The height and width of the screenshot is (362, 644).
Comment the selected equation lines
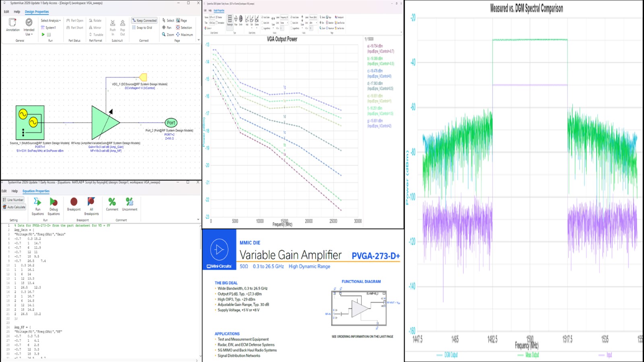point(112,204)
